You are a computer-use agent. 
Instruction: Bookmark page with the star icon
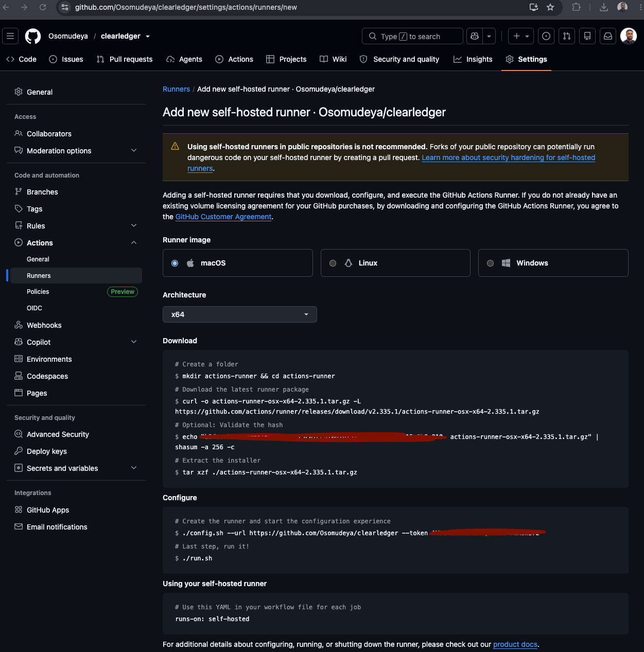550,7
